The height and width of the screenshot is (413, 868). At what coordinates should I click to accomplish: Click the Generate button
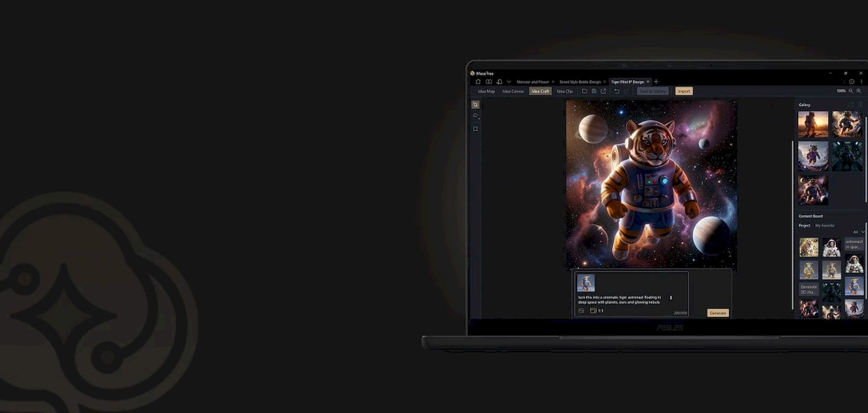click(x=718, y=313)
